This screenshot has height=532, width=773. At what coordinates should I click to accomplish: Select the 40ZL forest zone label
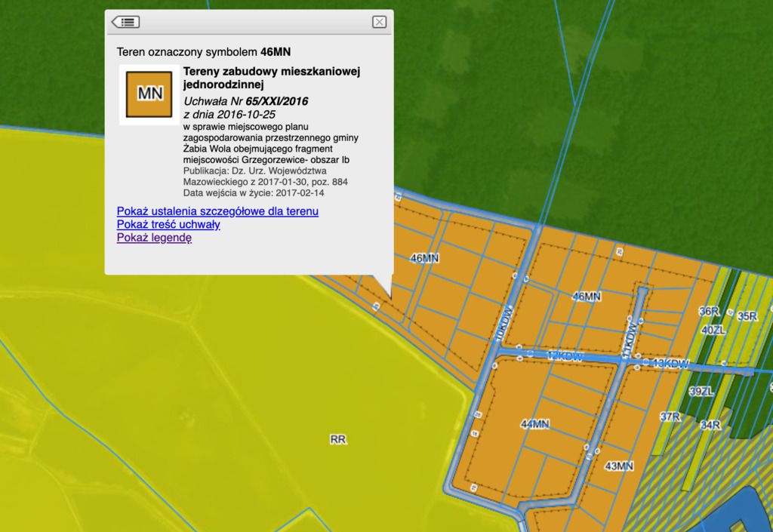tap(713, 331)
